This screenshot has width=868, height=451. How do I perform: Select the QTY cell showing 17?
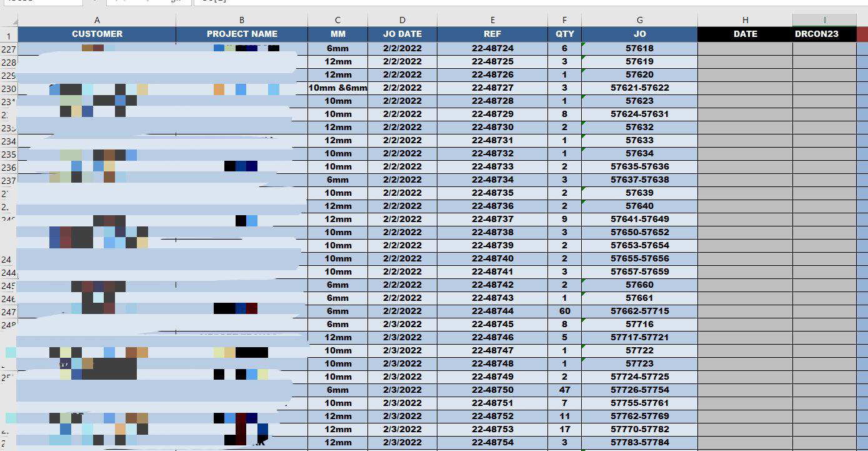(x=564, y=429)
